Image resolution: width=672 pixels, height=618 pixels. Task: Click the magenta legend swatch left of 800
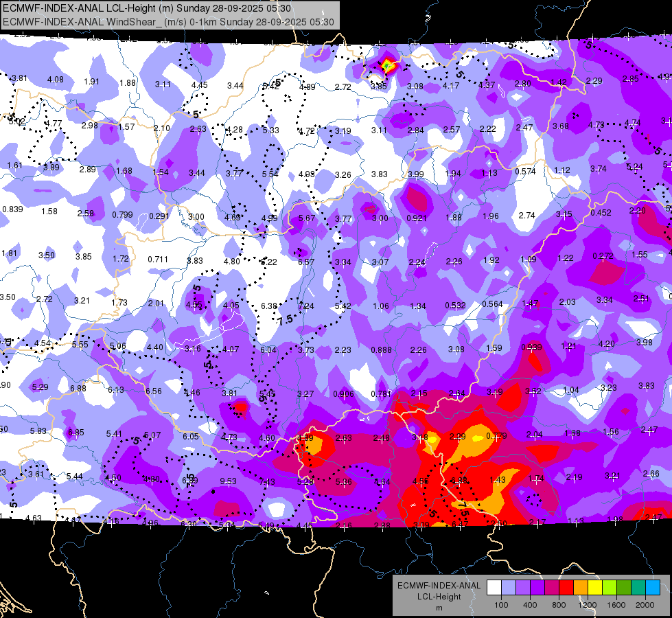(552, 588)
